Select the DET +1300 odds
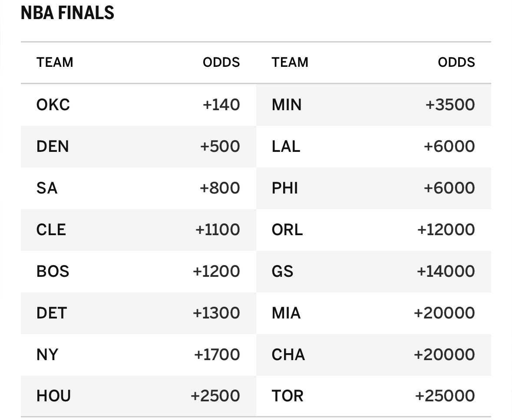Screen dimensions: 512x420 coord(217,313)
